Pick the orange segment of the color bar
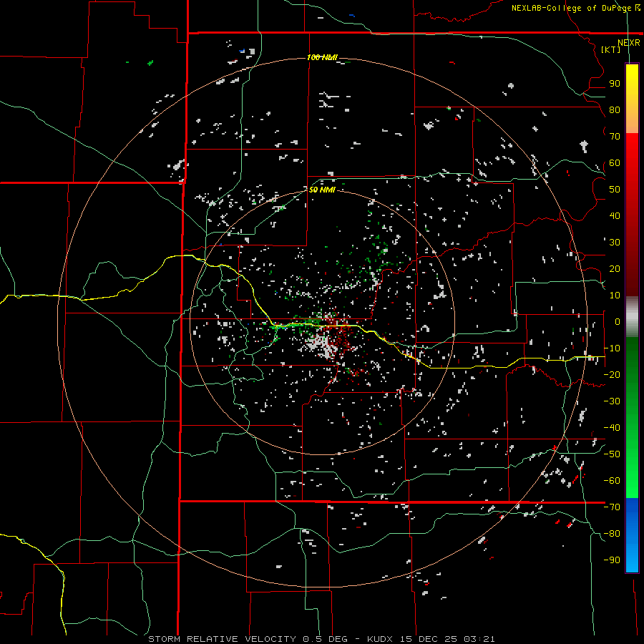This screenshot has height=644, width=644. (x=632, y=120)
